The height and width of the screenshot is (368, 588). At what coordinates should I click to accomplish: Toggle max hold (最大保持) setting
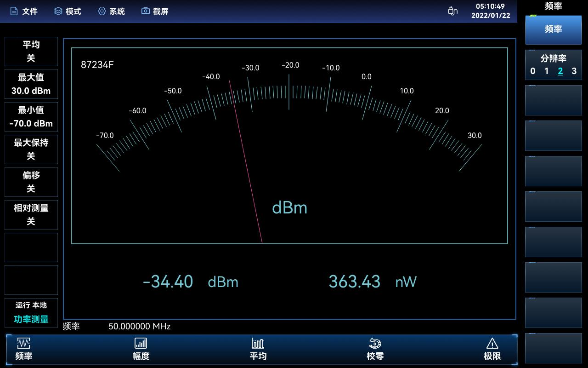(31, 149)
